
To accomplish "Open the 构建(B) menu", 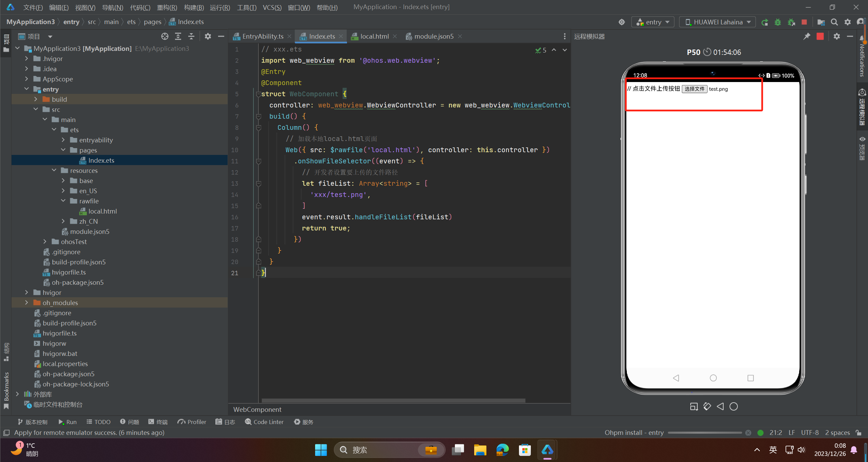I will 194,7.
